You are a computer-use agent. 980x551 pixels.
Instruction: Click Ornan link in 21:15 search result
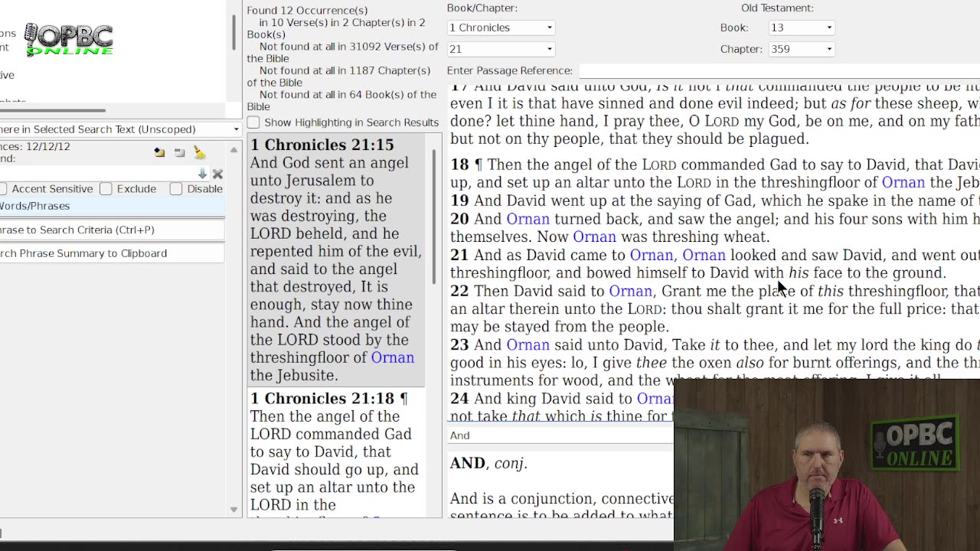[393, 357]
